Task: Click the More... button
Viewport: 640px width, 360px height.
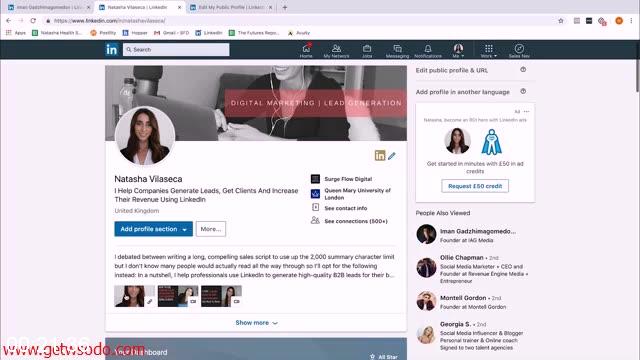Action: (211, 229)
